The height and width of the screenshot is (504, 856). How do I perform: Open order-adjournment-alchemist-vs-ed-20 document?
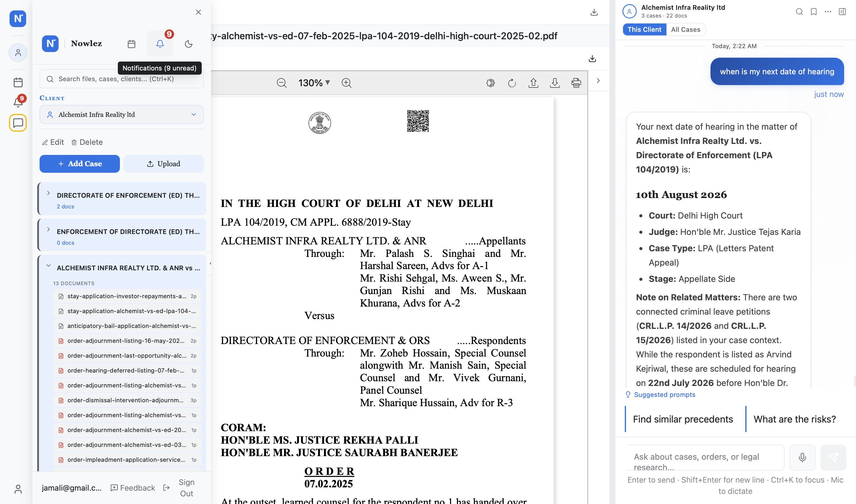click(x=127, y=430)
